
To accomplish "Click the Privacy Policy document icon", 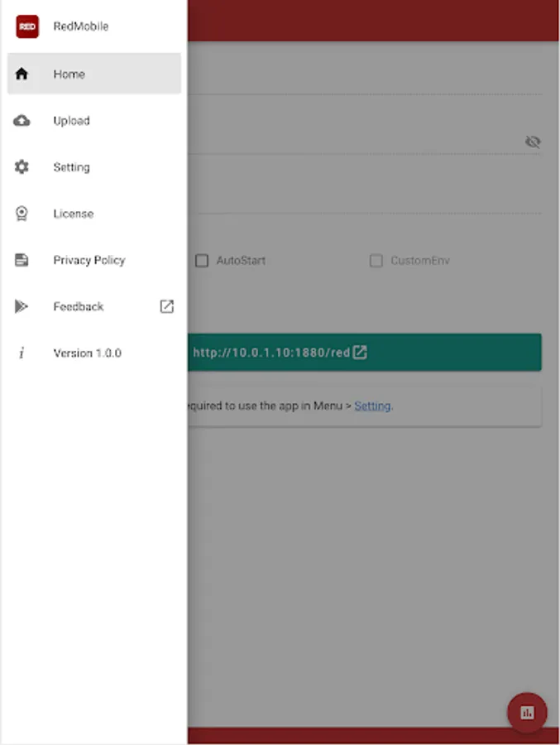I will (22, 260).
